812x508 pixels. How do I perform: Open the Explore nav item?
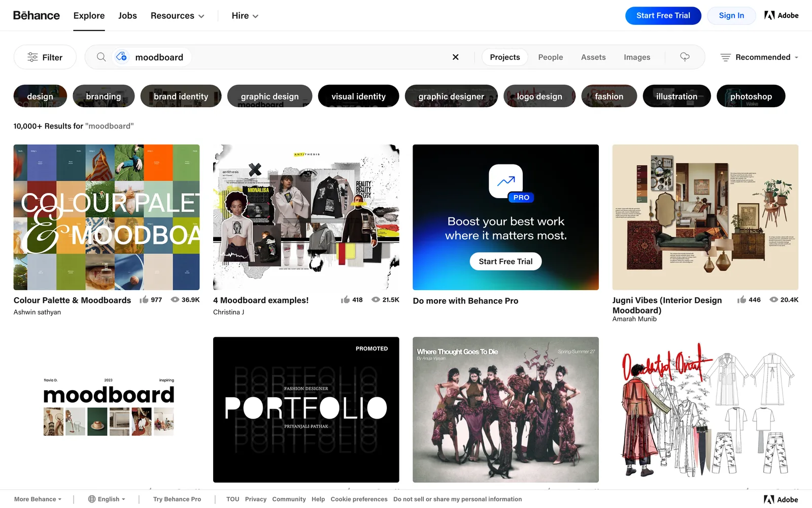click(89, 16)
